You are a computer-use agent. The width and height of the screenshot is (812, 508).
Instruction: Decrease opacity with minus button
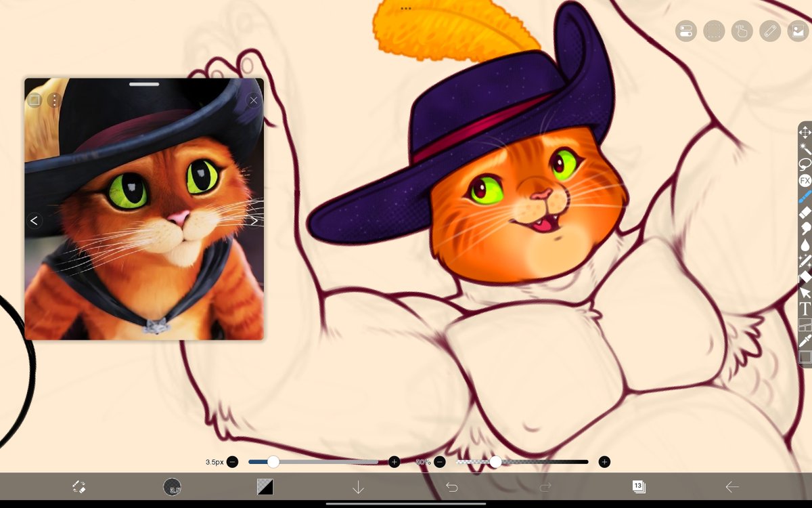click(x=440, y=462)
